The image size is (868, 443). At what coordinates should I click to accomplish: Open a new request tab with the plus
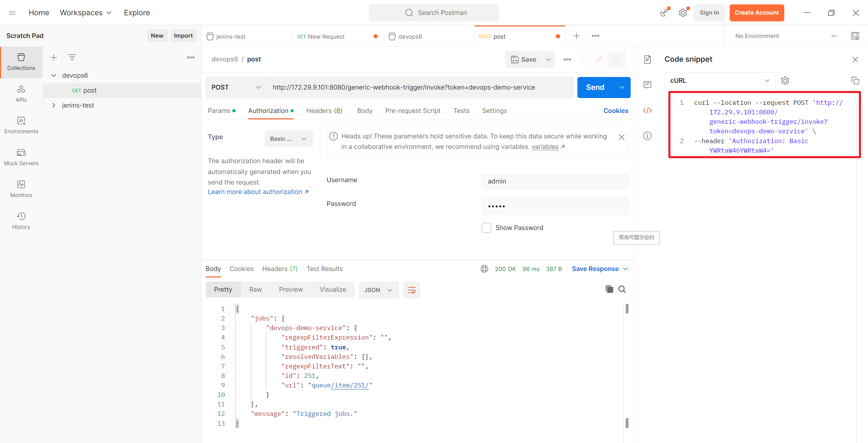tap(577, 36)
